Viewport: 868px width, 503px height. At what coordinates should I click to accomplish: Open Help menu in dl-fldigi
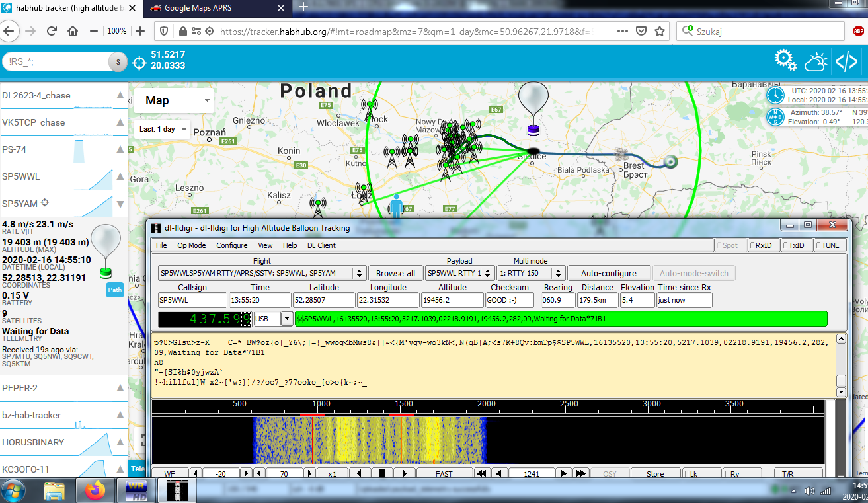coord(290,245)
